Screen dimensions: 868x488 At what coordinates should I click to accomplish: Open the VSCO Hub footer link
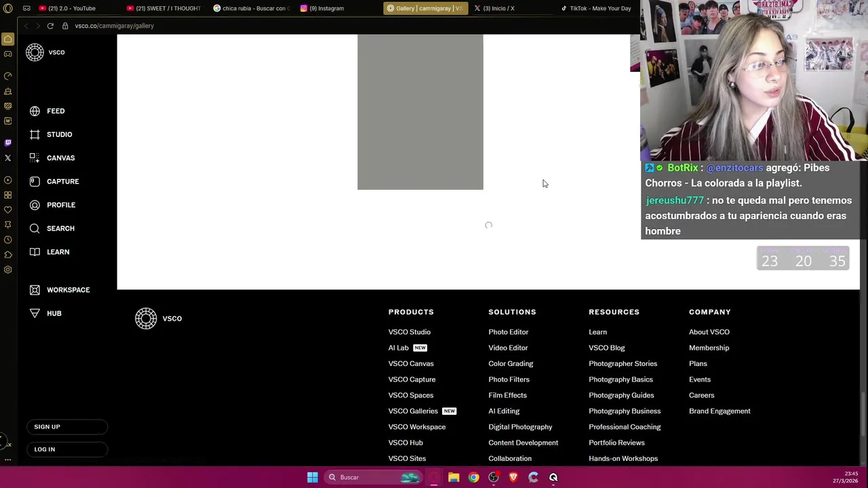(405, 443)
